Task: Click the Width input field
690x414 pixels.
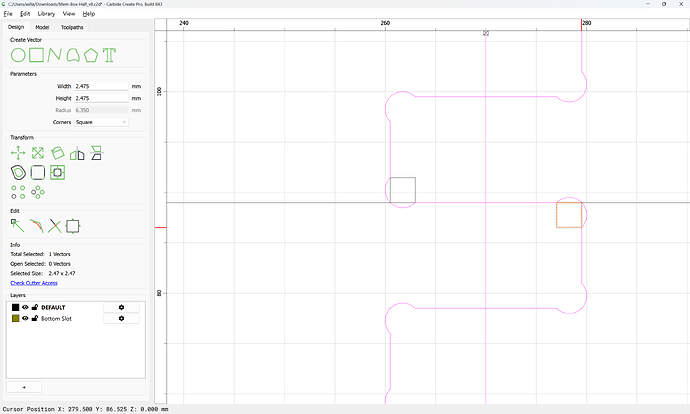Action: [x=101, y=86]
